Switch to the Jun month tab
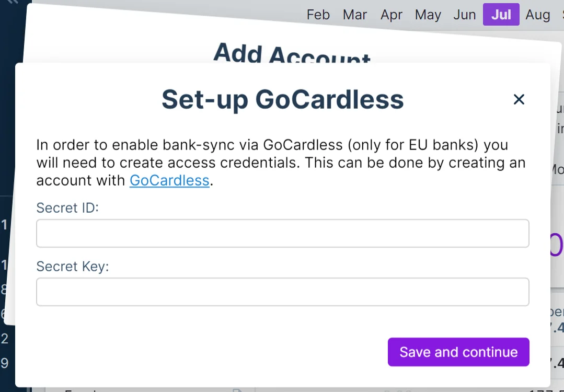Image resolution: width=564 pixels, height=392 pixels. click(x=464, y=15)
